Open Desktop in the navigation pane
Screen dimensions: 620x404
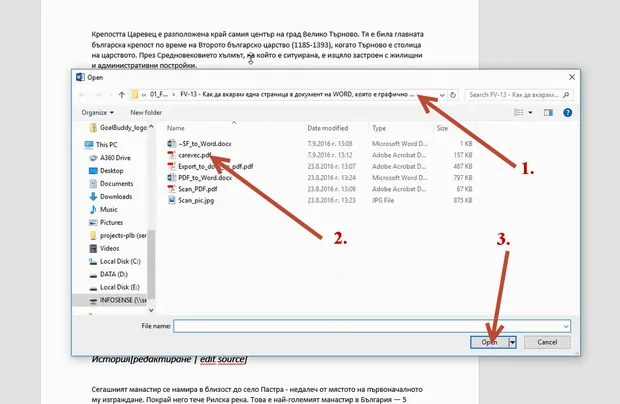[112, 171]
